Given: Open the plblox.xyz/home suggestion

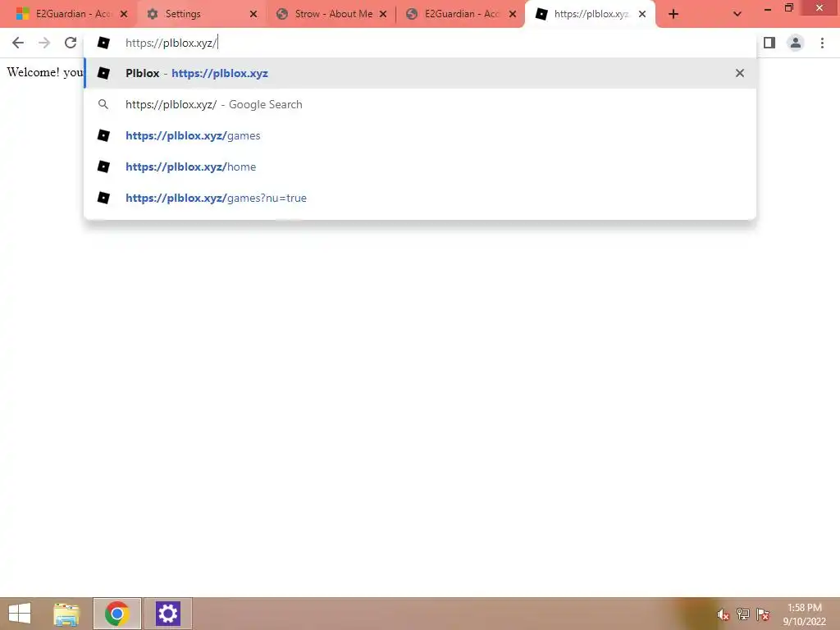Looking at the screenshot, I should (x=420, y=167).
